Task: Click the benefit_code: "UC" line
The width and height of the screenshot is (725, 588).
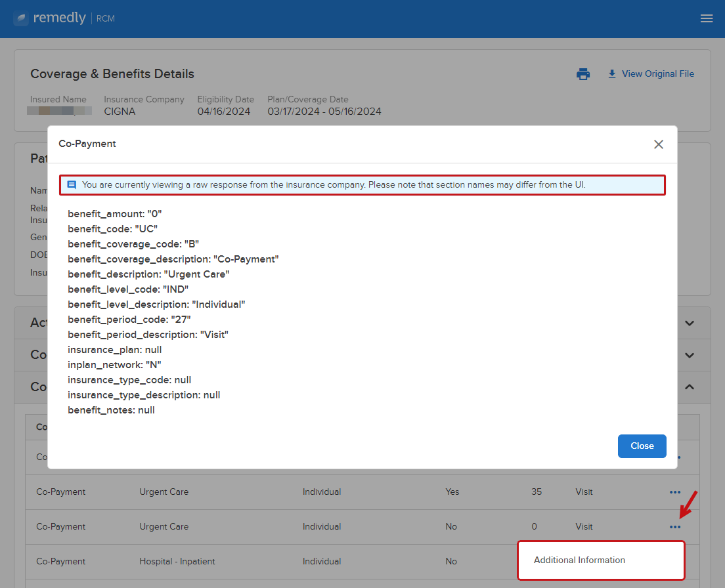Action: [113, 229]
